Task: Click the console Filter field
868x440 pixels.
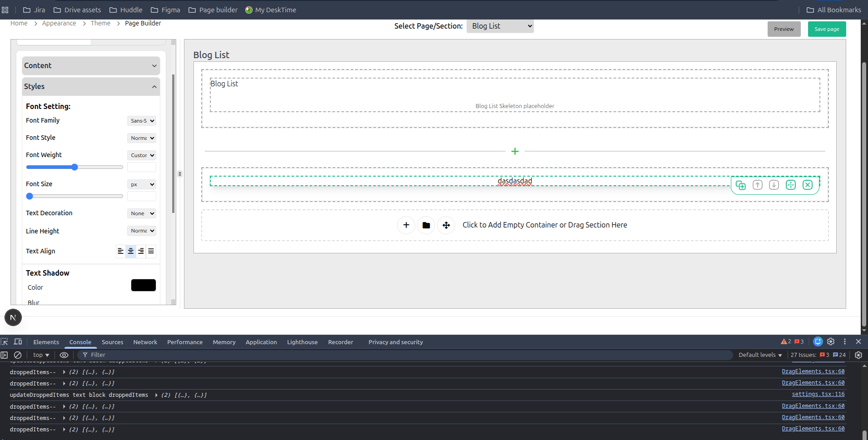Action: point(404,355)
